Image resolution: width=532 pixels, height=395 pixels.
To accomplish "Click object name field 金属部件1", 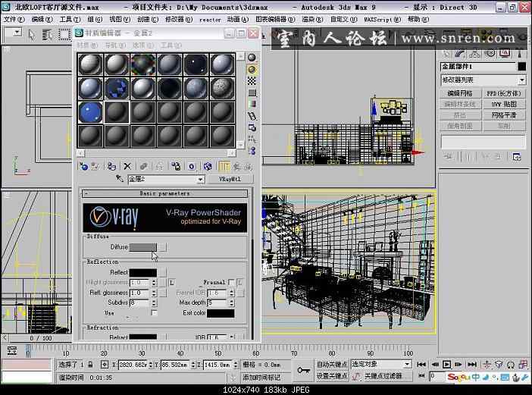I will coord(478,67).
